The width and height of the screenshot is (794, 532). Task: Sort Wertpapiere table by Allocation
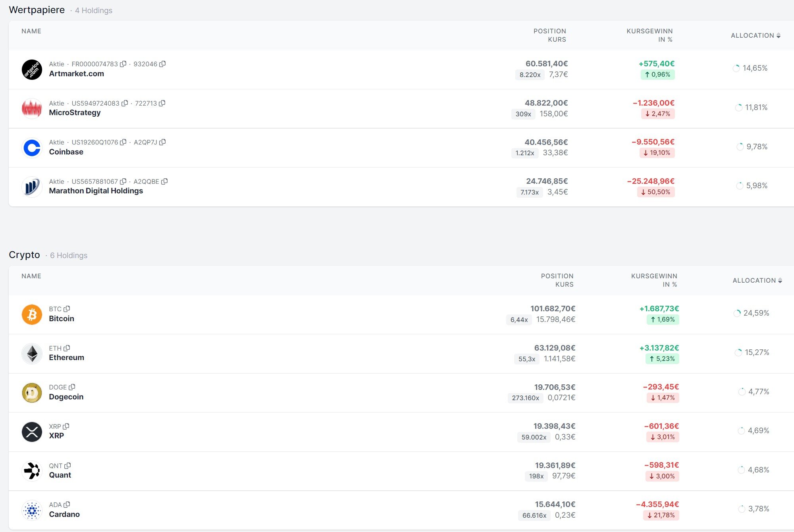[x=755, y=36]
